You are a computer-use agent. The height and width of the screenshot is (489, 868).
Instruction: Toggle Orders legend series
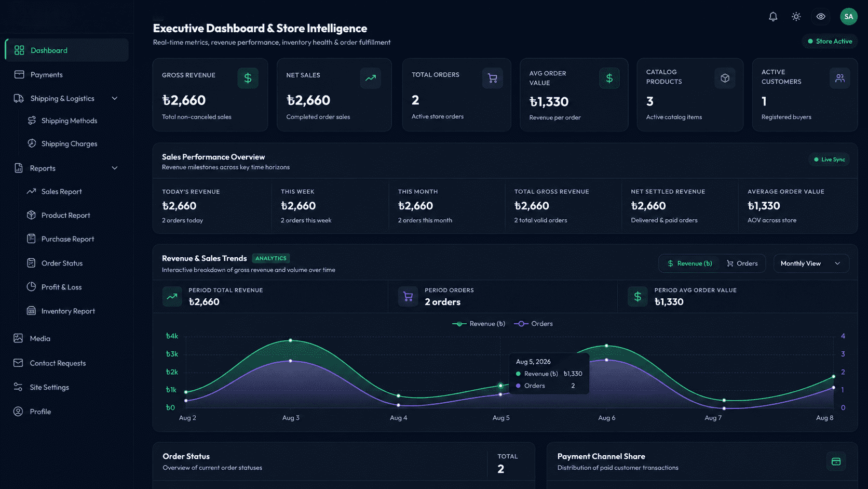533,324
